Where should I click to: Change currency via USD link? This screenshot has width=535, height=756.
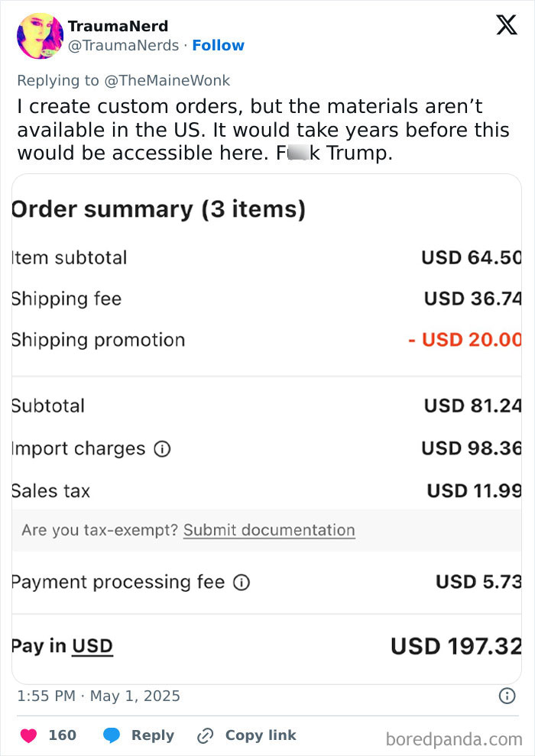pos(92,646)
